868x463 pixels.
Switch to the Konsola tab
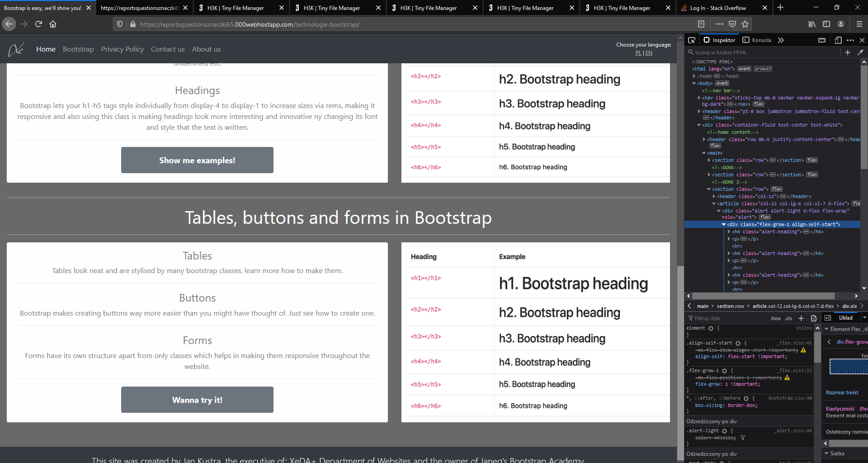(x=757, y=40)
